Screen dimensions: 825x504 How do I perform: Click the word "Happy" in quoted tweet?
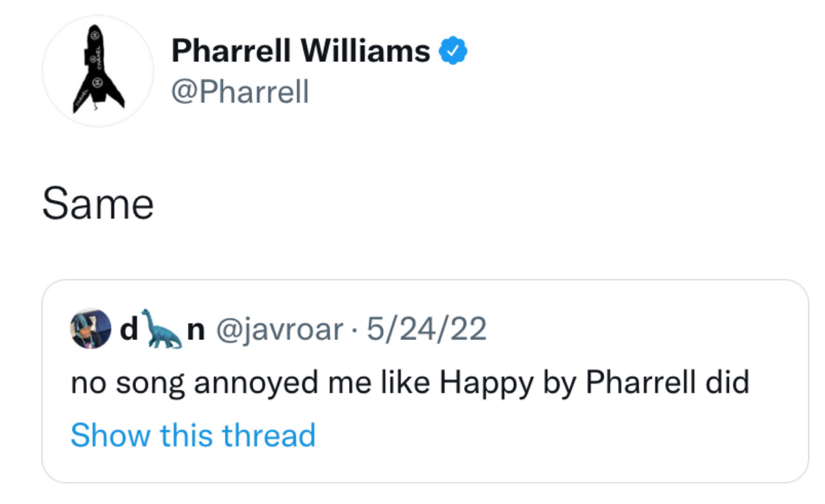click(487, 383)
